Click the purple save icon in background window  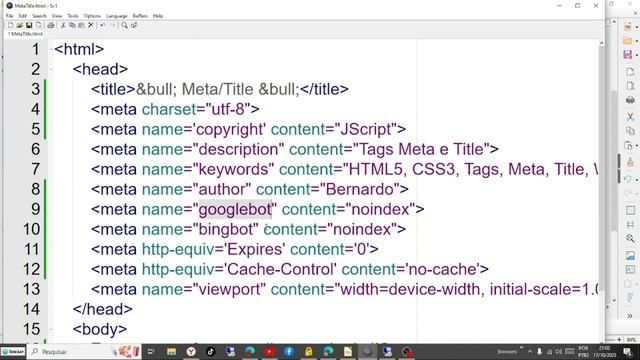point(628,55)
